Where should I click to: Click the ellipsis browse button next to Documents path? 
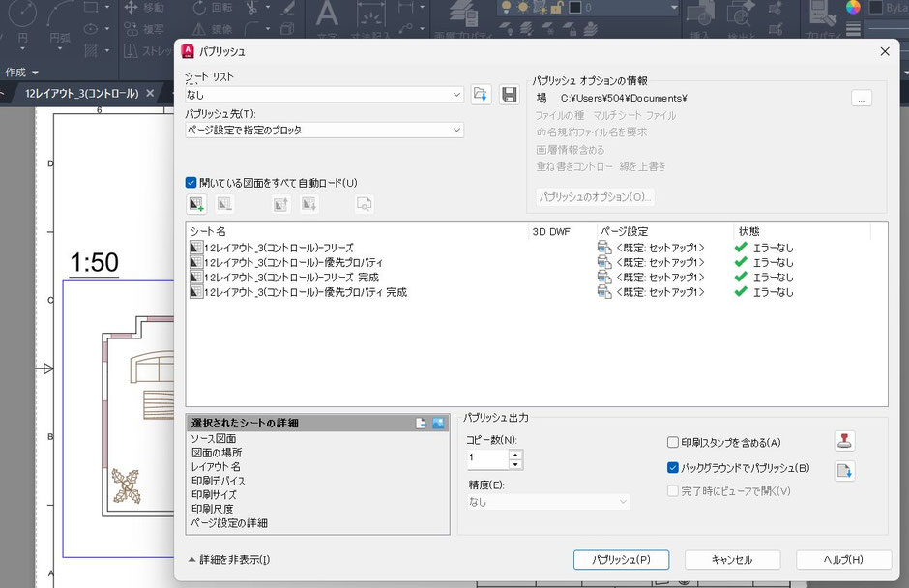click(862, 99)
